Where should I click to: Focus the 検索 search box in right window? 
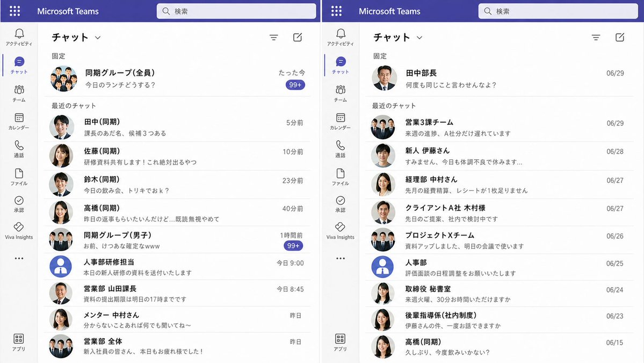[x=558, y=11]
